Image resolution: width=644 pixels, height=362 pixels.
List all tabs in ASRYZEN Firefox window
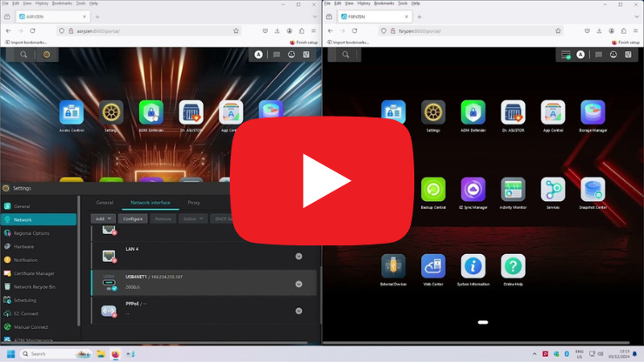315,17
